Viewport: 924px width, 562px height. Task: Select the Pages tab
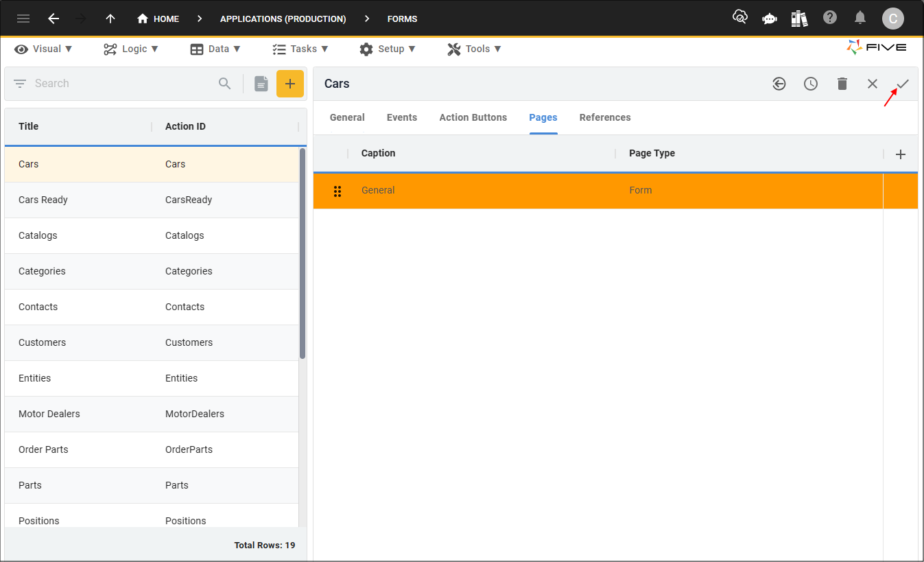coord(543,117)
